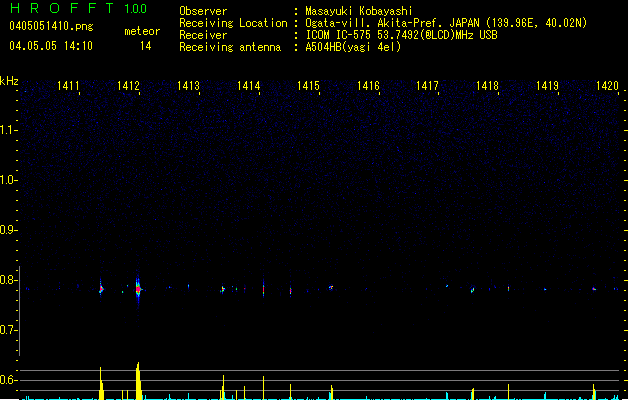This screenshot has width=629, height=400.
Task: Click time axis label 1411
Action: click(68, 86)
